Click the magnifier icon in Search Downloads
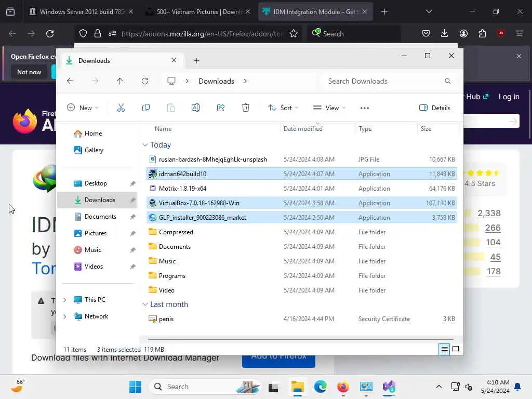Viewport: 532px width, 399px height. [447, 81]
